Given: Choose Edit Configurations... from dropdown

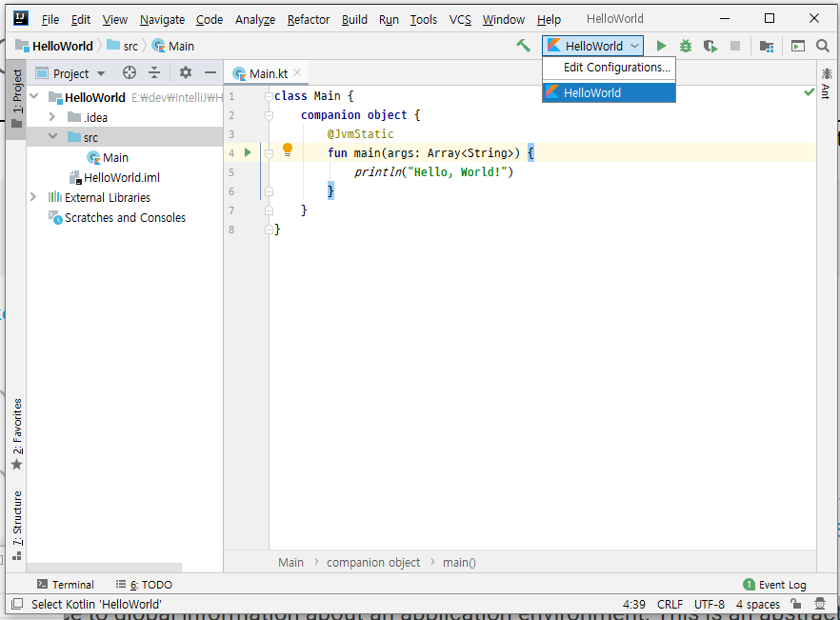Looking at the screenshot, I should (x=610, y=68).
